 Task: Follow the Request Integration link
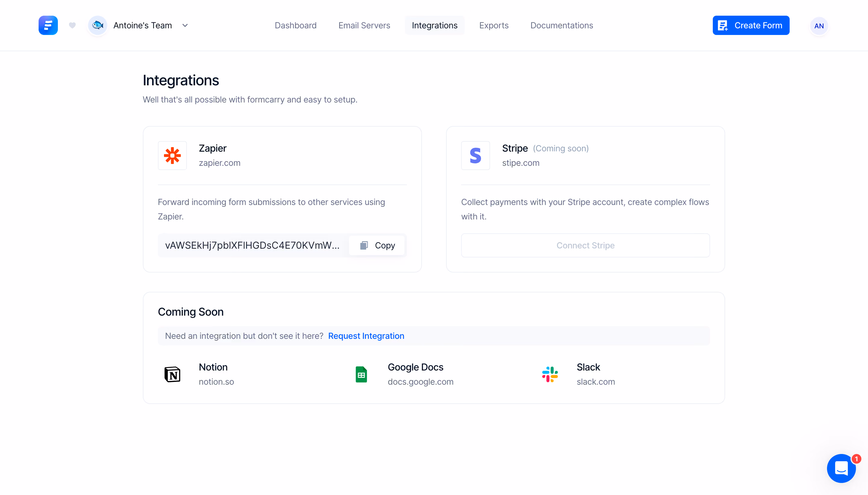[x=366, y=336]
